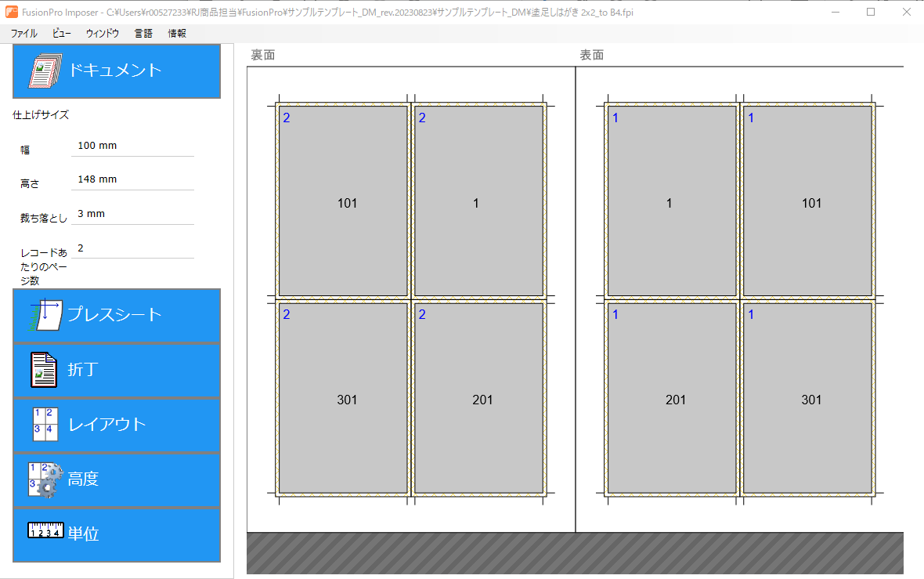Viewport: 924px width, 579px height.
Task: Select page 201 on the 表面 sheet
Action: pyautogui.click(x=671, y=398)
